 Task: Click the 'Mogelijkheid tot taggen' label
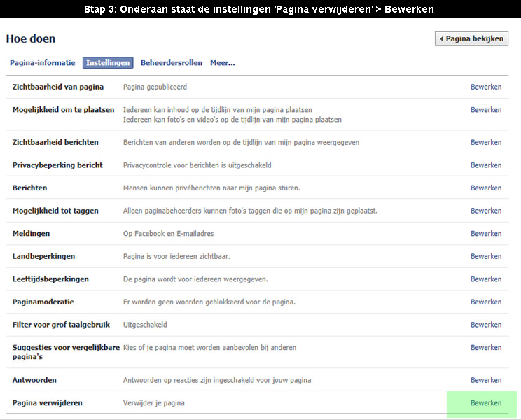click(55, 211)
